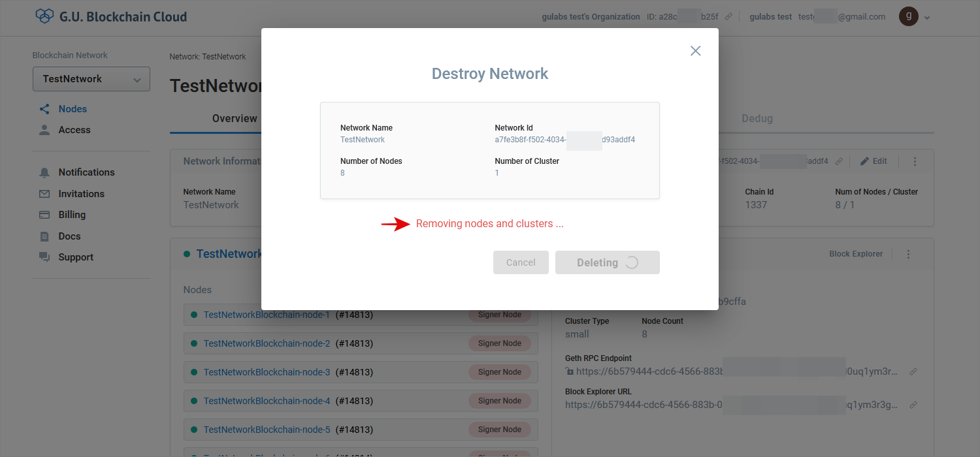
Task: Click the Notifications bell icon
Action: pyautogui.click(x=44, y=172)
